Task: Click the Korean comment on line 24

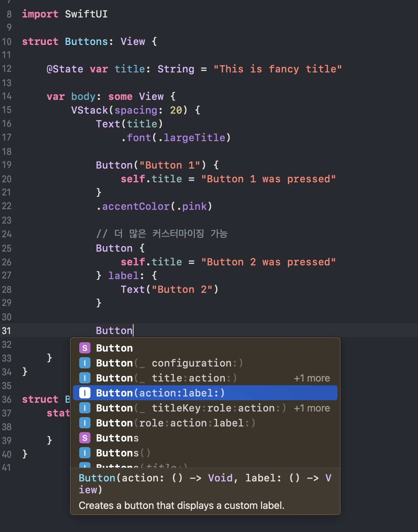Action: 162,234
